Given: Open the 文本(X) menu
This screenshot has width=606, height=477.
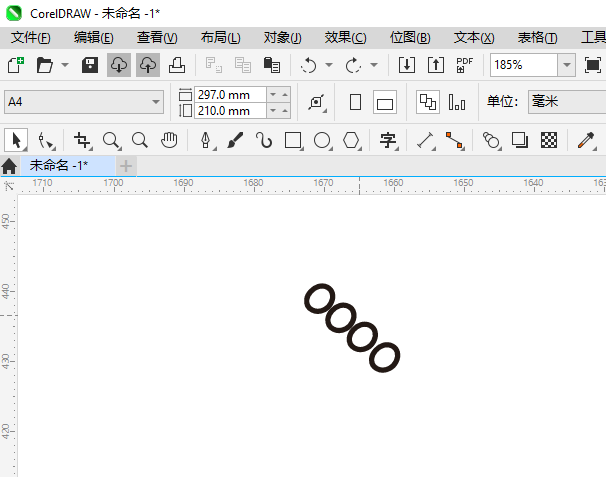Looking at the screenshot, I should (474, 38).
